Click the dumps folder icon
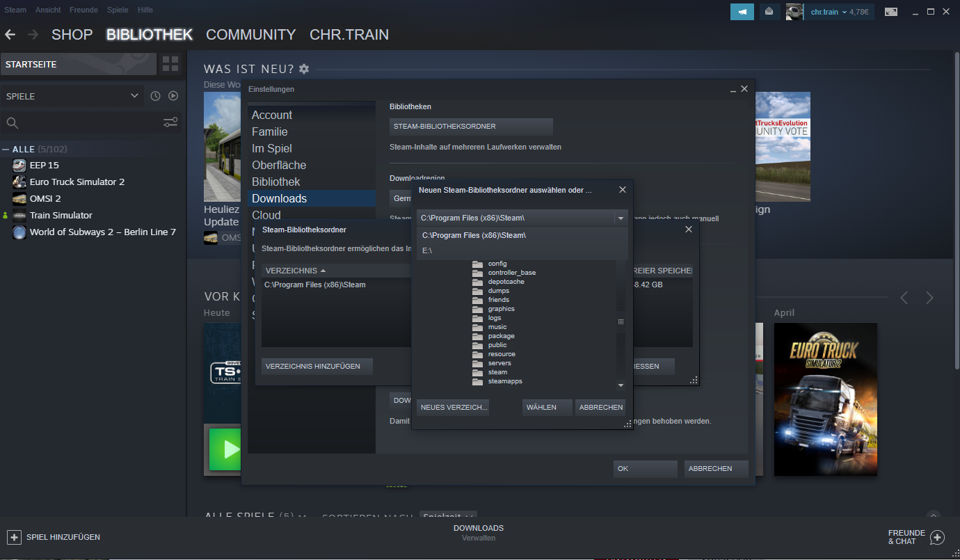 pyautogui.click(x=477, y=291)
